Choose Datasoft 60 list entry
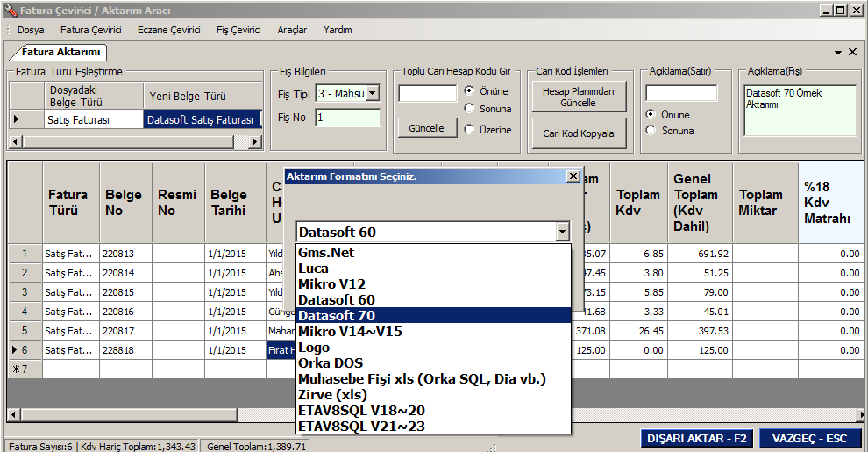Viewport: 868px width, 452px height. coord(433,299)
